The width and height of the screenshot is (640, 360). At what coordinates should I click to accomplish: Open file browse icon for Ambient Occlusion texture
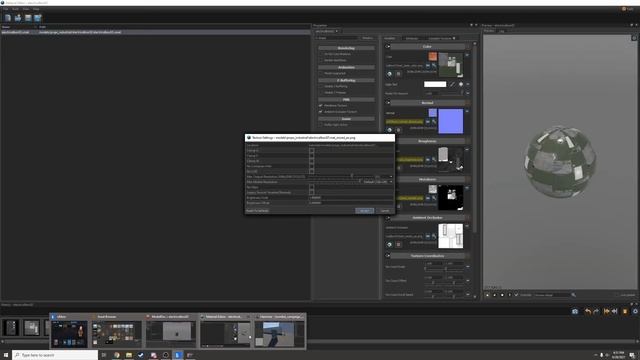coord(428,236)
